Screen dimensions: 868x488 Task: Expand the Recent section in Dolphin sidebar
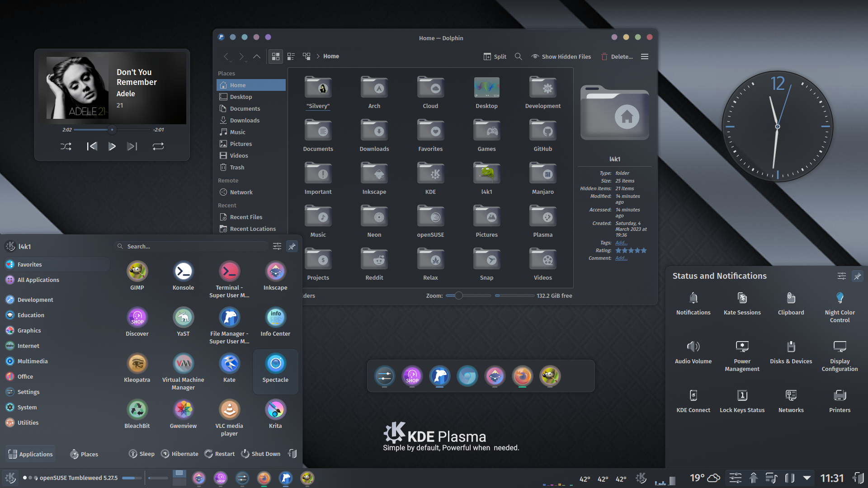[x=228, y=205]
